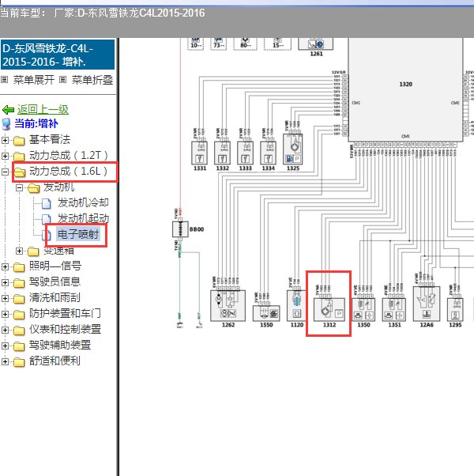Click the 菜单折叠 list icon
Image resolution: width=474 pixels, height=476 pixels.
[x=62, y=80]
